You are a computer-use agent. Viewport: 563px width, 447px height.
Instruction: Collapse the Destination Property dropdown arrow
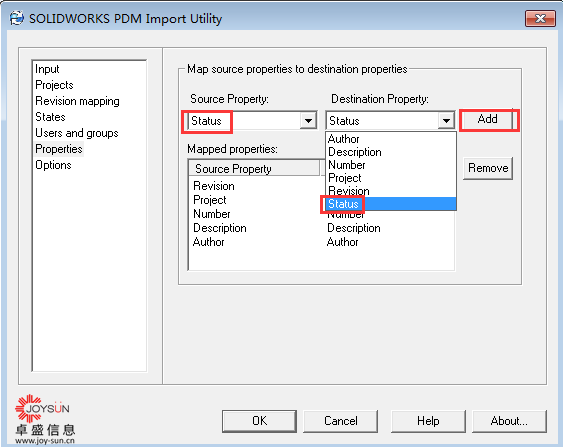point(446,121)
